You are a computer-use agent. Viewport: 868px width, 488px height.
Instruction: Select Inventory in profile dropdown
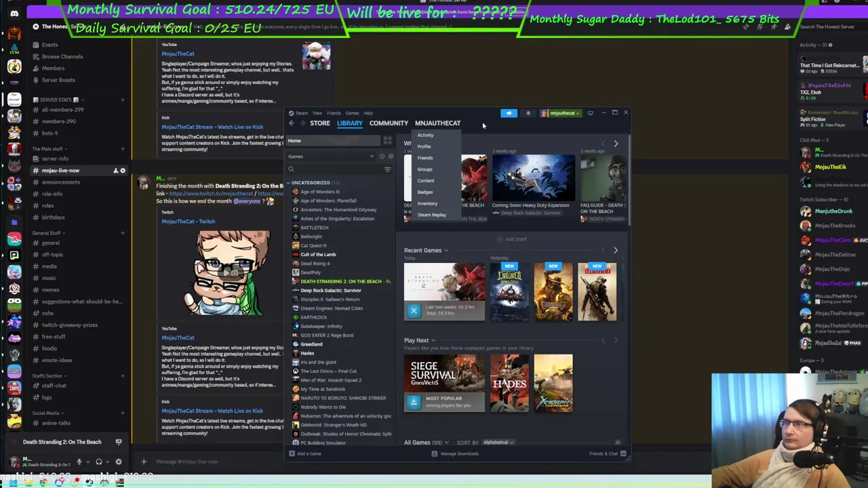coord(427,204)
